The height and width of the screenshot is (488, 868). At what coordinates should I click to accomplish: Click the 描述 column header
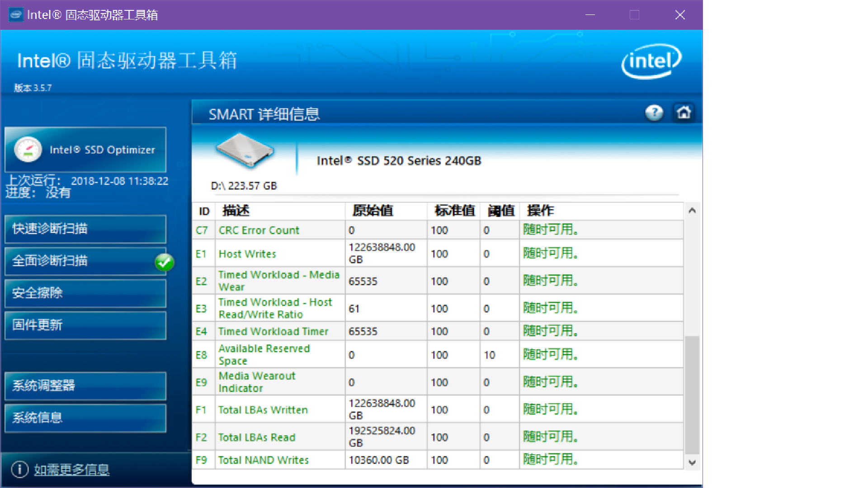point(280,211)
